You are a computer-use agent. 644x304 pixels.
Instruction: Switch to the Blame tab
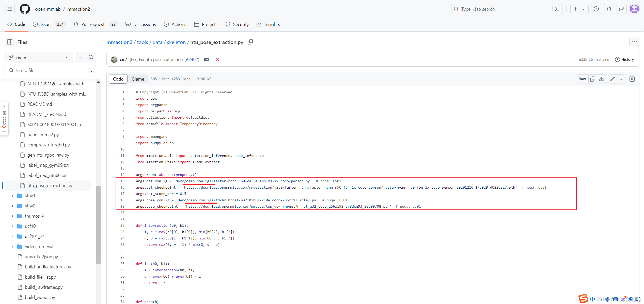pos(137,79)
